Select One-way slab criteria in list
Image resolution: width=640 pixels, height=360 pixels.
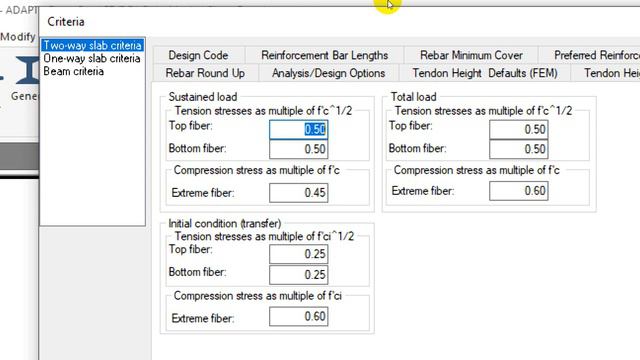click(92, 58)
